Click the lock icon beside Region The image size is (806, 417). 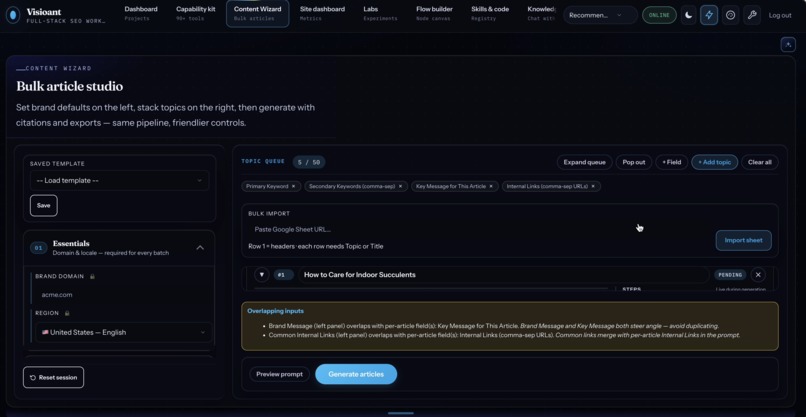pos(67,313)
